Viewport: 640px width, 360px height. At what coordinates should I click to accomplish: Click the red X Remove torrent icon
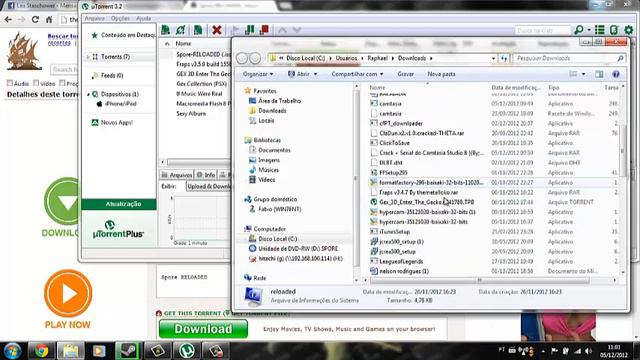217,30
